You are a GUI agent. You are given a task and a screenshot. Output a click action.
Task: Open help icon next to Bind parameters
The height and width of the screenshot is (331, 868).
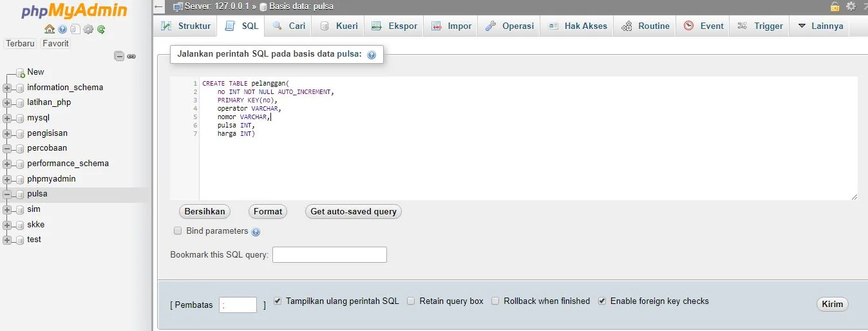[256, 232]
